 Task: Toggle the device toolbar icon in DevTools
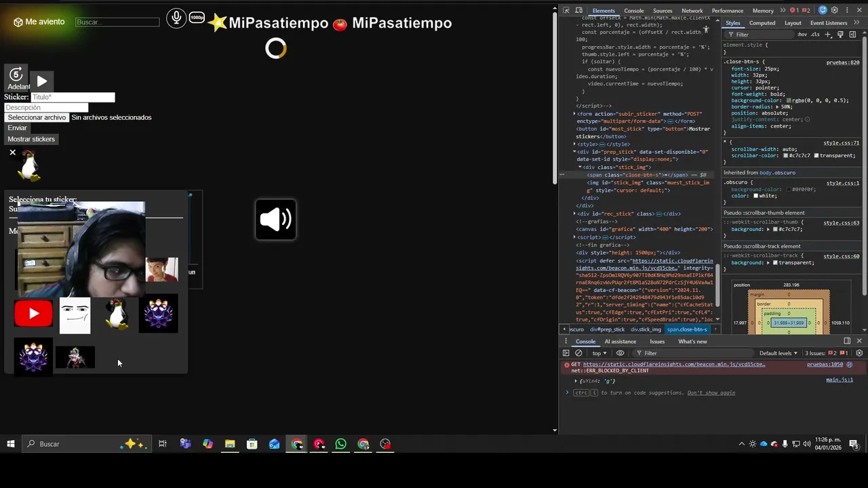tap(578, 10)
